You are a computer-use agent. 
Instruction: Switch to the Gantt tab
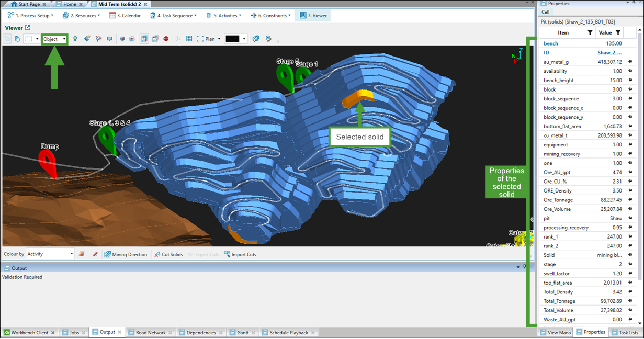point(242,333)
